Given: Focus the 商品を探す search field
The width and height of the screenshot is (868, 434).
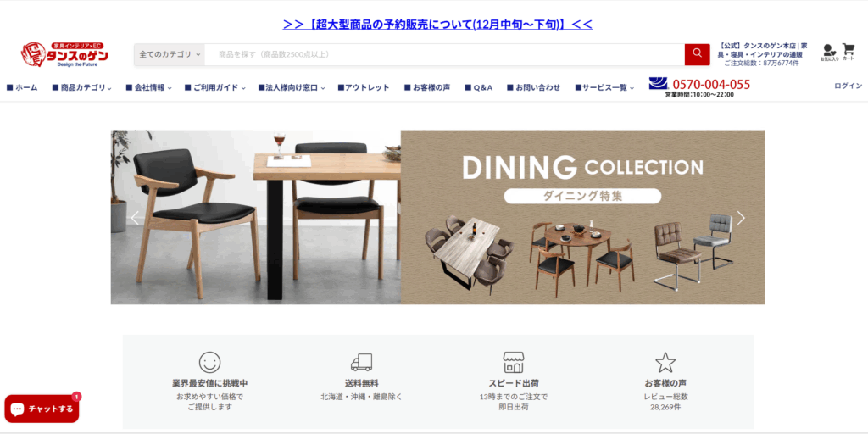Looking at the screenshot, I should click(444, 54).
